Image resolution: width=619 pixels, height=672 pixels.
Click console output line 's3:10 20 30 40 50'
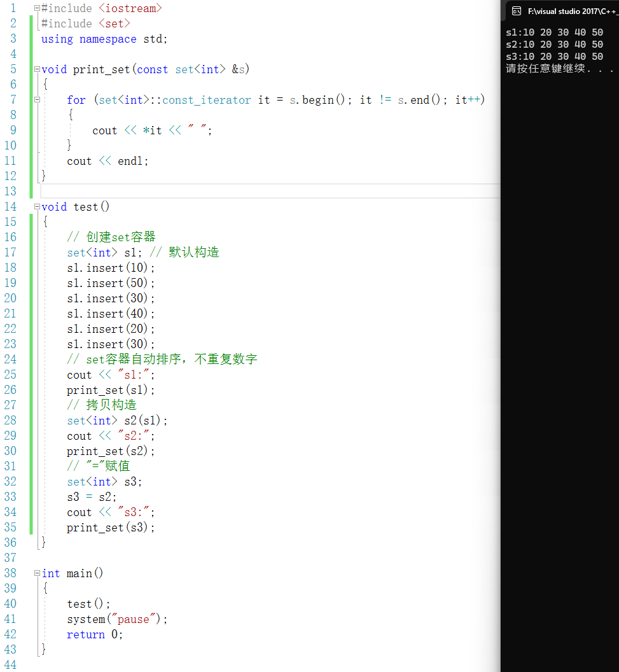tap(554, 57)
